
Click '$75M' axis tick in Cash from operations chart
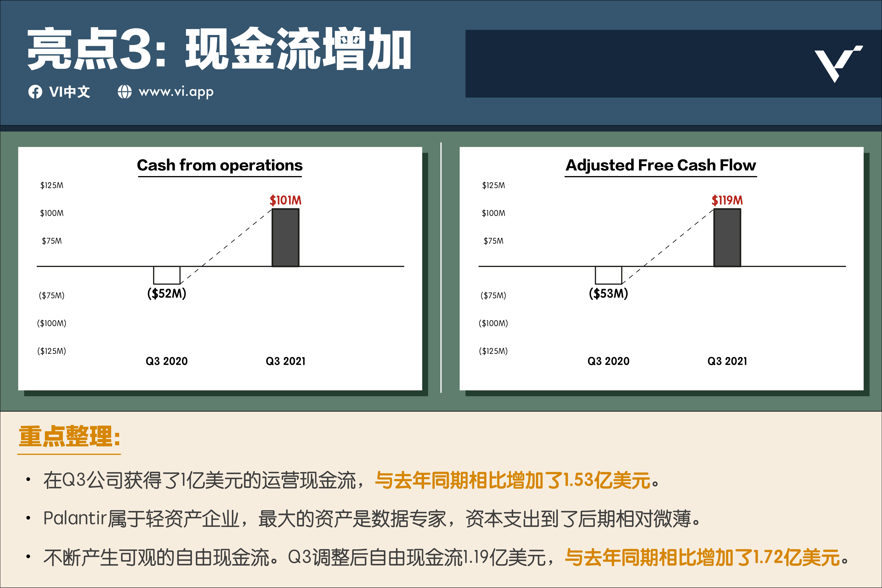52,241
